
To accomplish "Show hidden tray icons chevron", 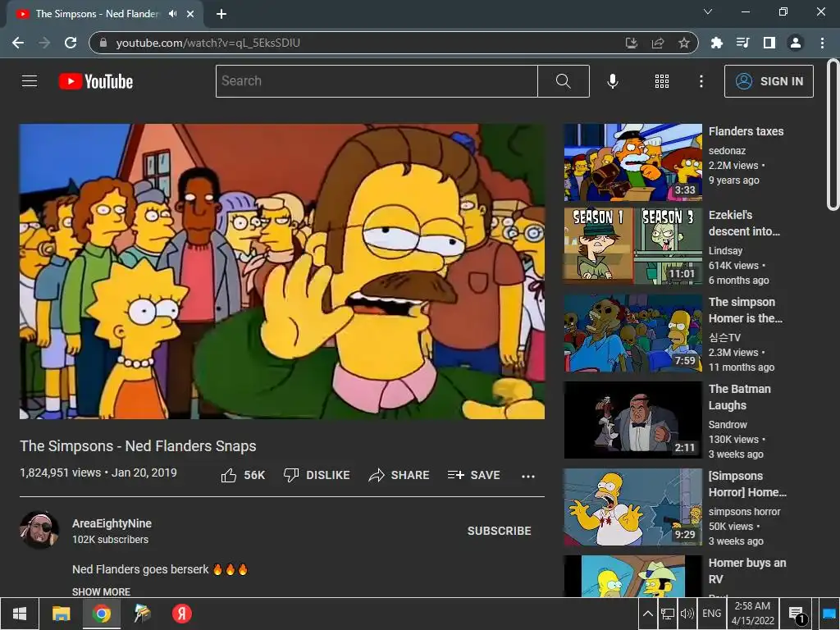I will pyautogui.click(x=648, y=614).
